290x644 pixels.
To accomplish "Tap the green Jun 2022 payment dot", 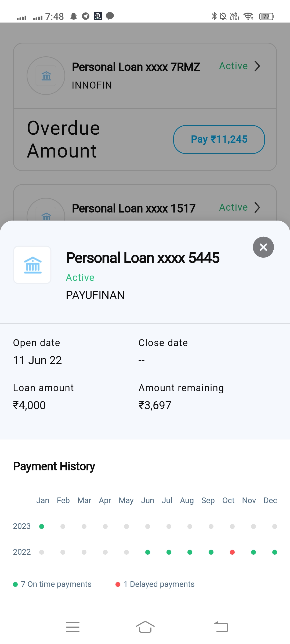I will coord(148,552).
